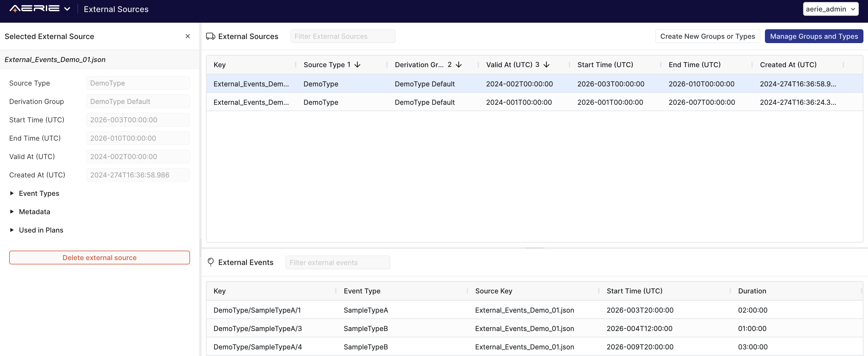Screen dimensions: 868x356
Task: Click the Created At (UTC) column header
Action: 788,65
